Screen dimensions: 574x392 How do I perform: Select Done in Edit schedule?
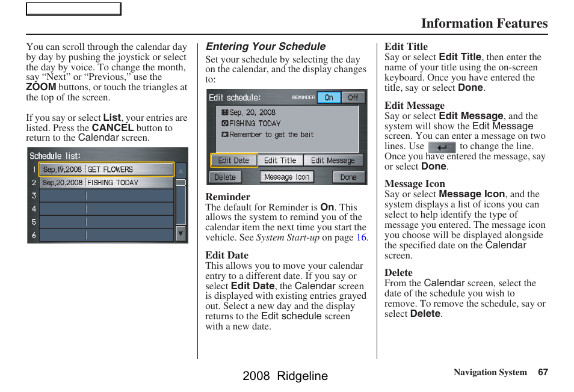(x=348, y=177)
